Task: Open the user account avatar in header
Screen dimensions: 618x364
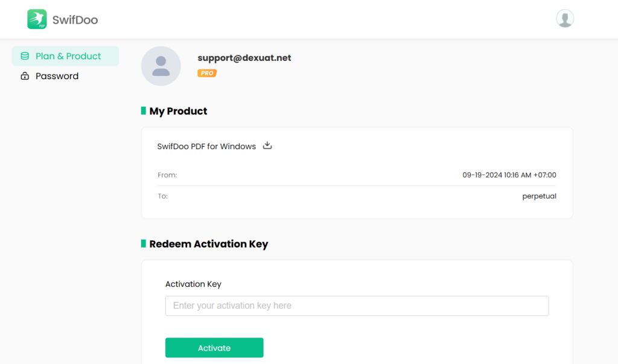Action: (x=564, y=19)
